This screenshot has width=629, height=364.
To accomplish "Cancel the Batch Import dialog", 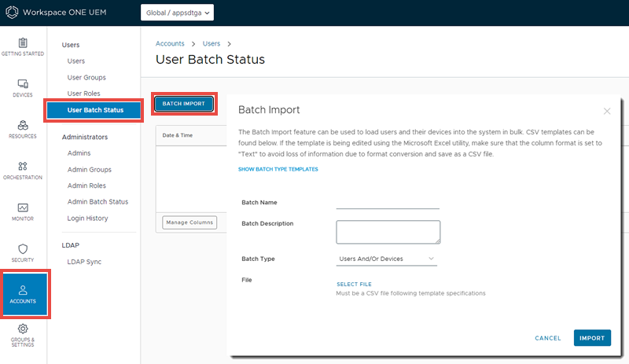I will coord(548,338).
